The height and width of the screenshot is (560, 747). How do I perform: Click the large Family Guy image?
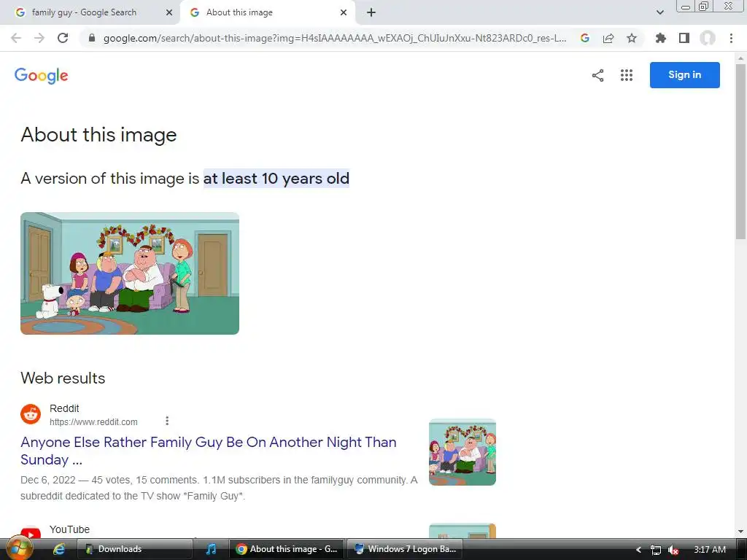click(130, 273)
